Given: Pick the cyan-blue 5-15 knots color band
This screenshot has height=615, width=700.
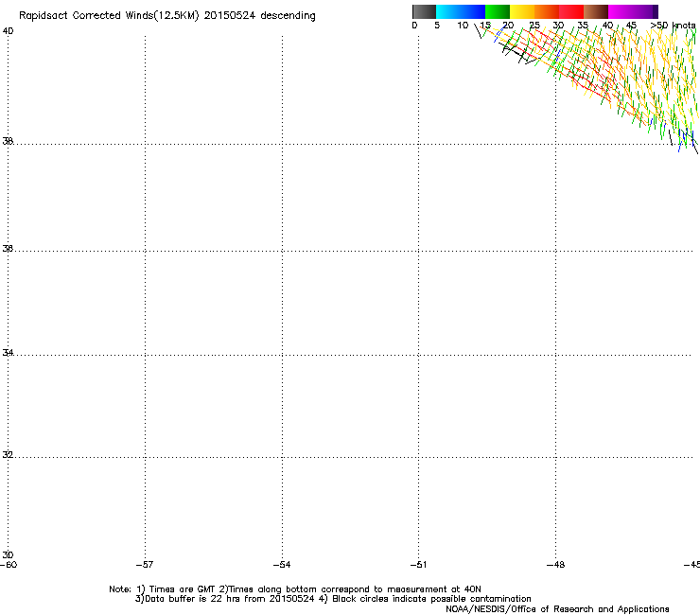Looking at the screenshot, I should point(461,11).
